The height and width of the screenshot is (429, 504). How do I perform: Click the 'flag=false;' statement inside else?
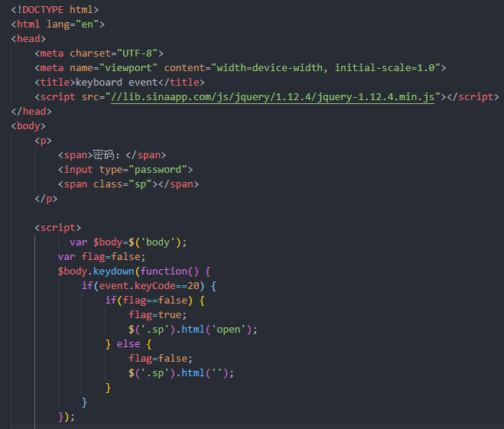[x=161, y=359]
